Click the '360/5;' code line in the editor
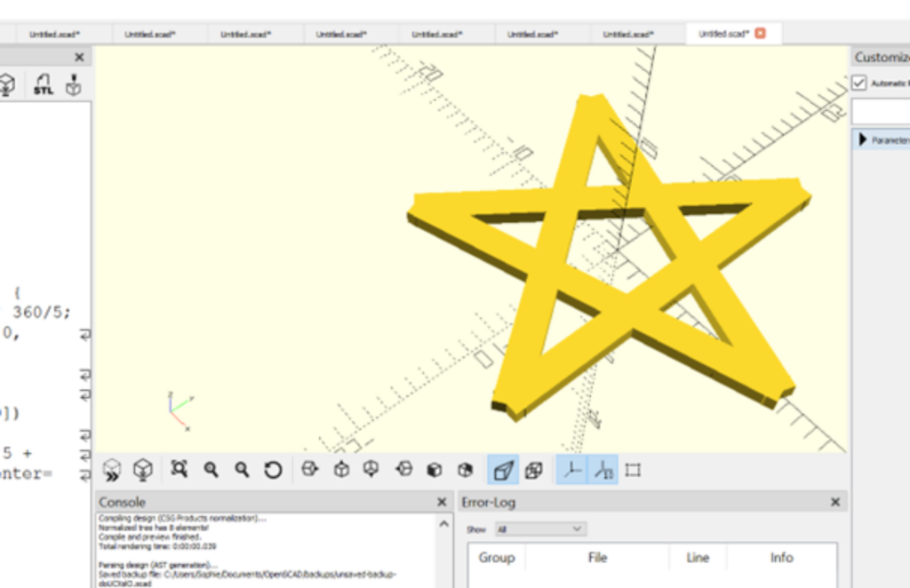This screenshot has height=588, width=910. point(42,313)
